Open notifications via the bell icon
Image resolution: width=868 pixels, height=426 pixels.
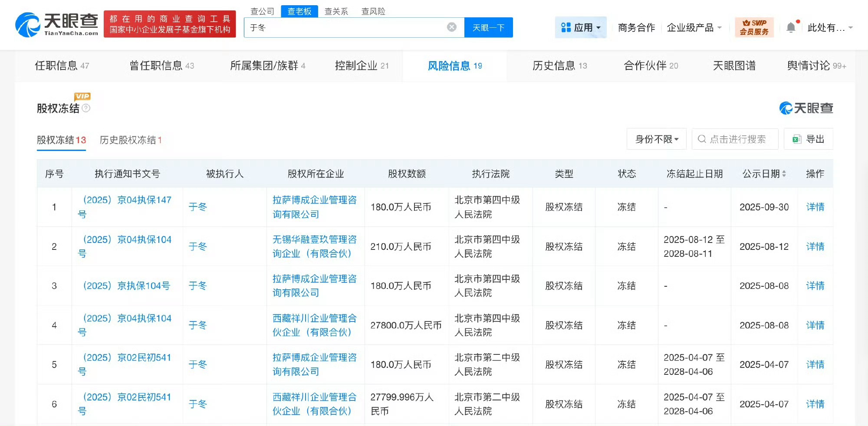(791, 26)
